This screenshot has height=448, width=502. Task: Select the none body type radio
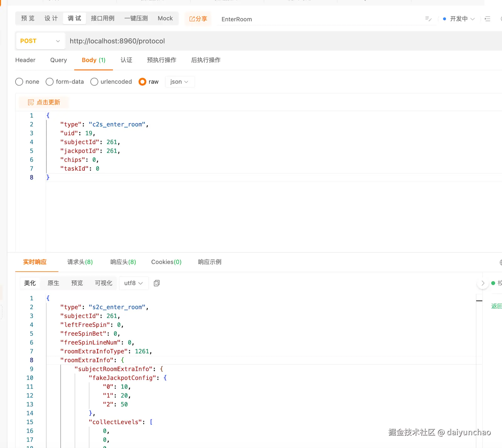pos(19,82)
